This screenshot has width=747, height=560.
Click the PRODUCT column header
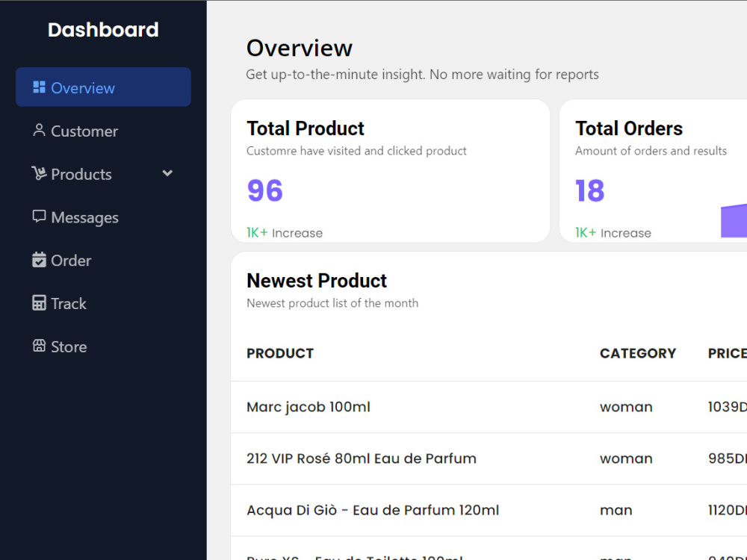point(280,353)
